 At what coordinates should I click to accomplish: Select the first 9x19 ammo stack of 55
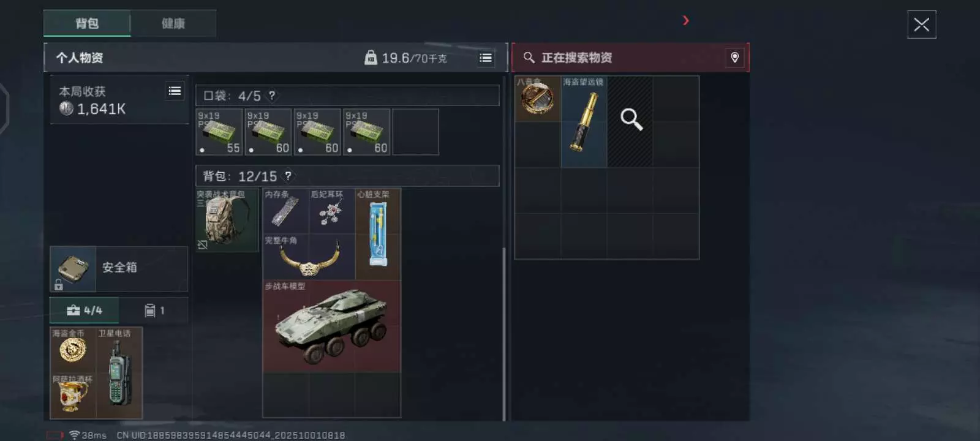219,132
